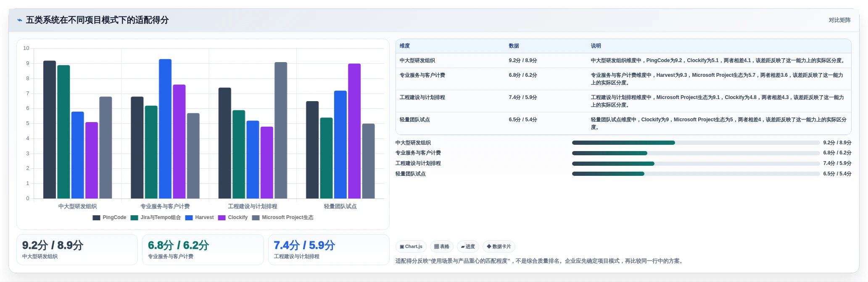Image resolution: width=868 pixels, height=282 pixels.
Task: Click the 表格 tag chip
Action: pos(442,247)
